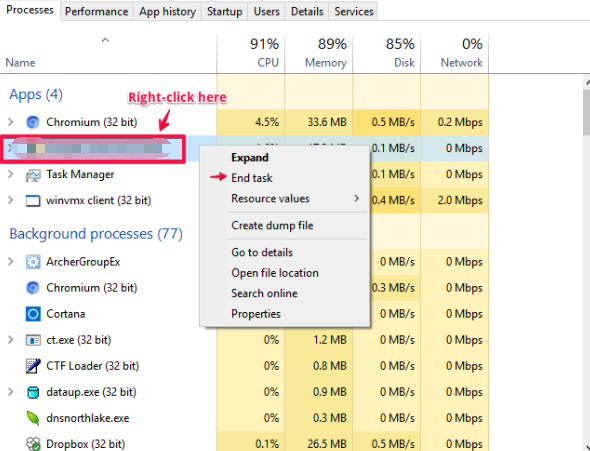Click Chromium app's 33.6 MB memory value

click(327, 122)
